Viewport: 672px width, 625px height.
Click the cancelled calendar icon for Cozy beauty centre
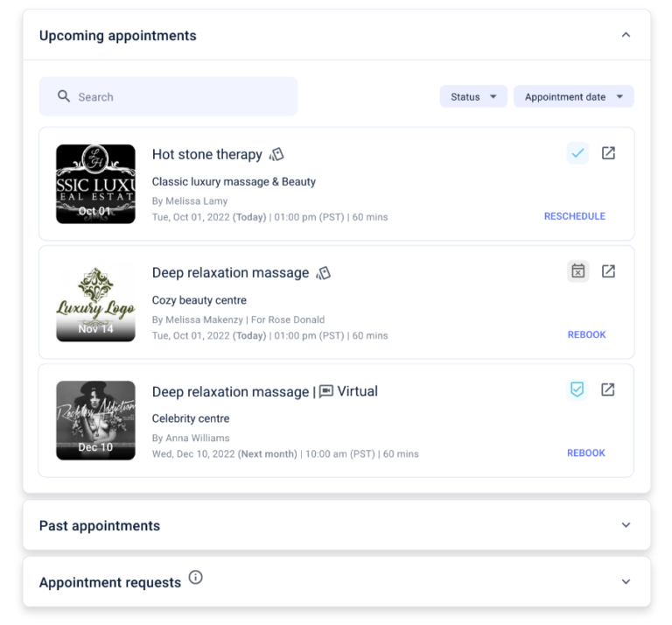(577, 271)
